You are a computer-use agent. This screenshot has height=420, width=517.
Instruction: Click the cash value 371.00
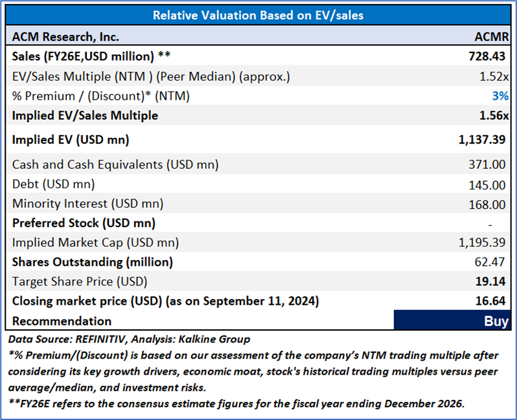487,164
